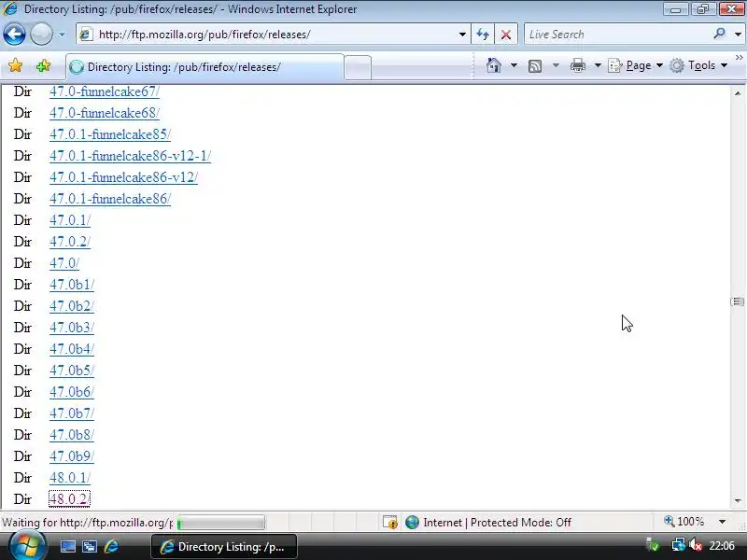Click the Back navigation button
This screenshot has height=560, width=747.
point(14,35)
